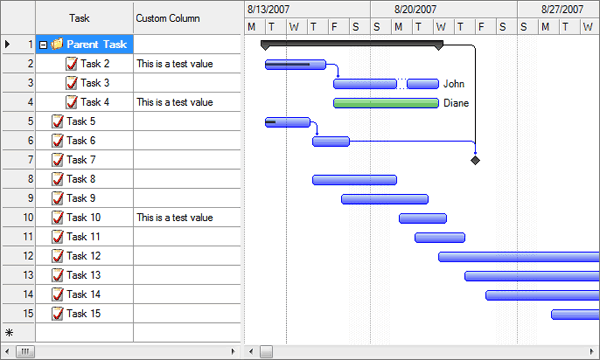Click the current row arrow indicator for row 1
The image size is (600, 360).
coord(7,44)
